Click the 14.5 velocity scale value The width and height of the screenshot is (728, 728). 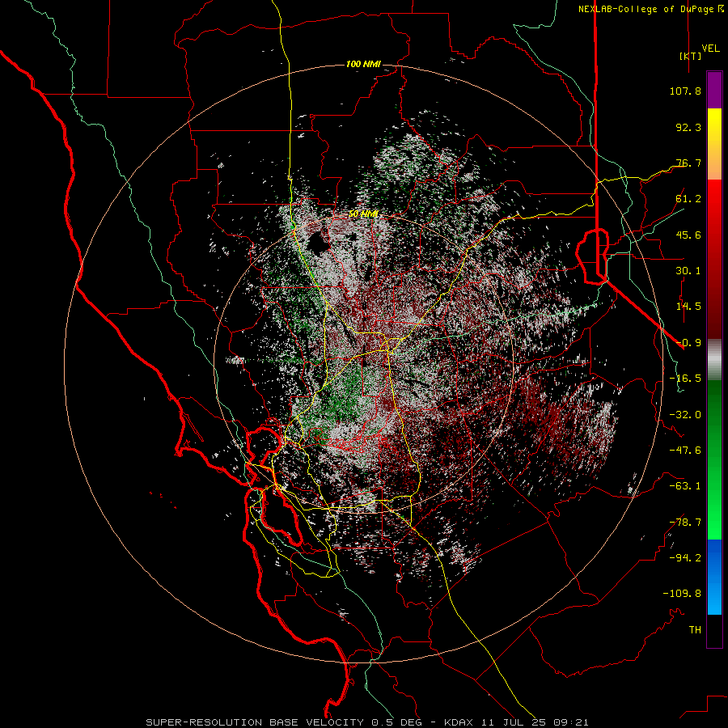pos(688,307)
